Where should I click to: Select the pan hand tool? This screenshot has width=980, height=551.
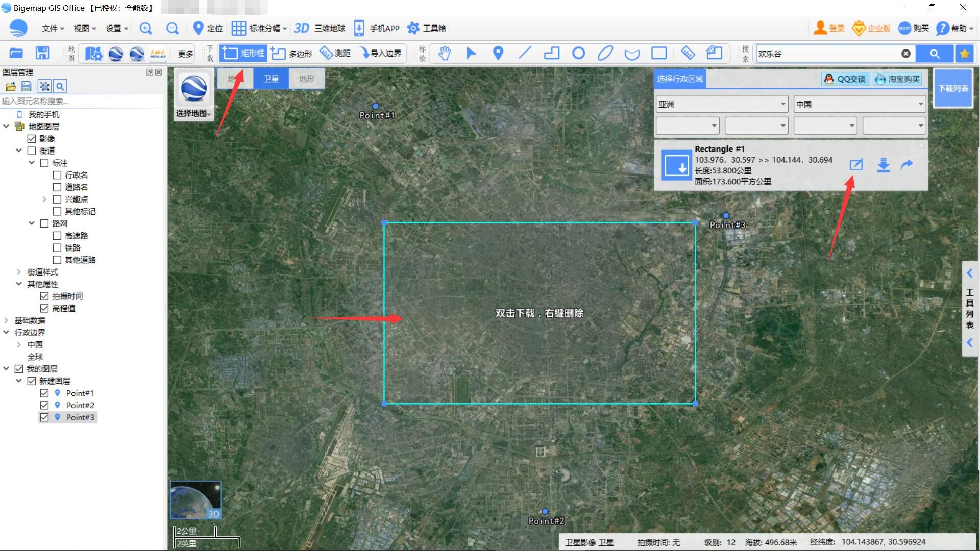tap(445, 53)
